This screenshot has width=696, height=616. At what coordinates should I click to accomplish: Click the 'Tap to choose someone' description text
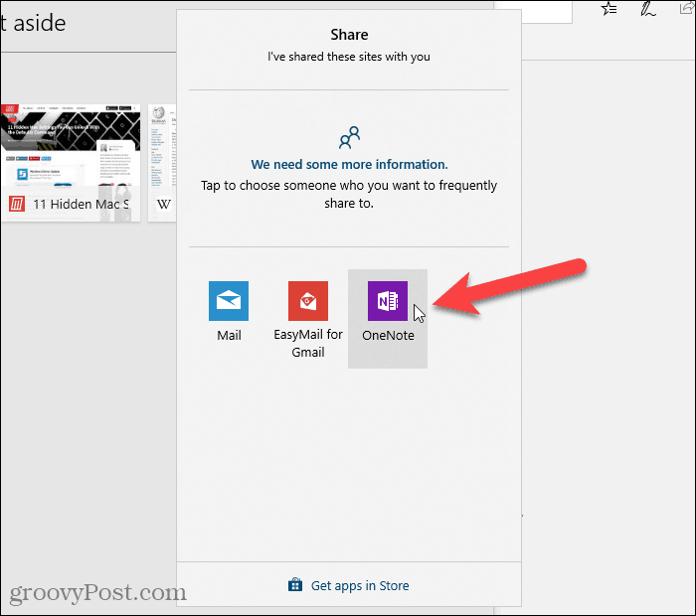tap(349, 195)
